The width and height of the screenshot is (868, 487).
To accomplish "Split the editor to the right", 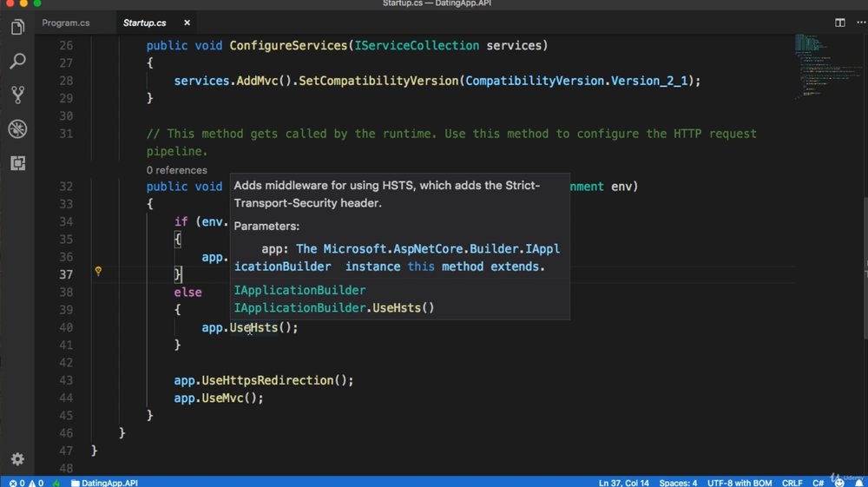I will pos(839,23).
